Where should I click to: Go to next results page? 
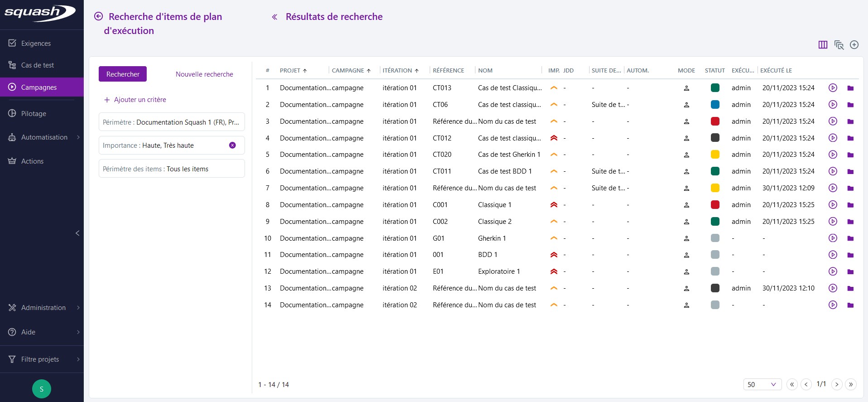click(x=837, y=384)
